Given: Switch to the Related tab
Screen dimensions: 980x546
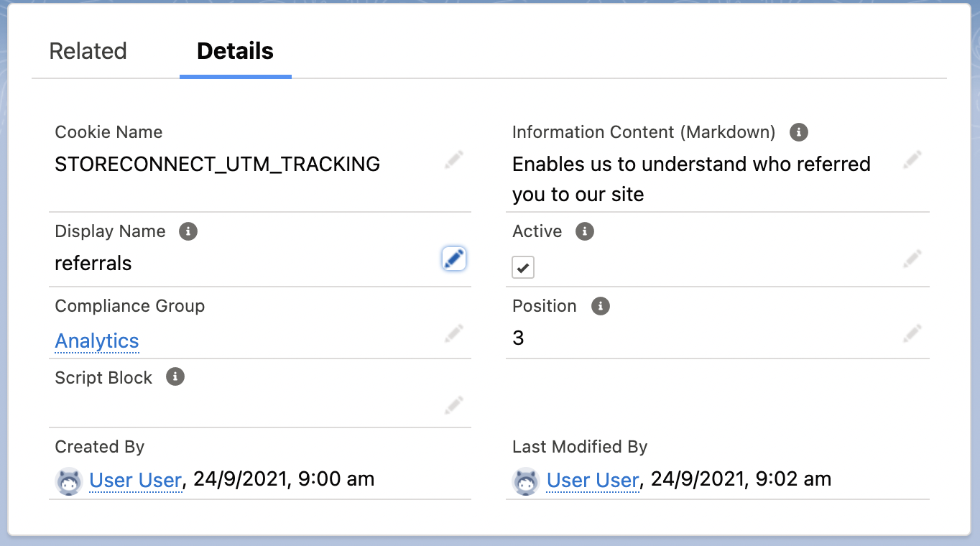Looking at the screenshot, I should (88, 51).
